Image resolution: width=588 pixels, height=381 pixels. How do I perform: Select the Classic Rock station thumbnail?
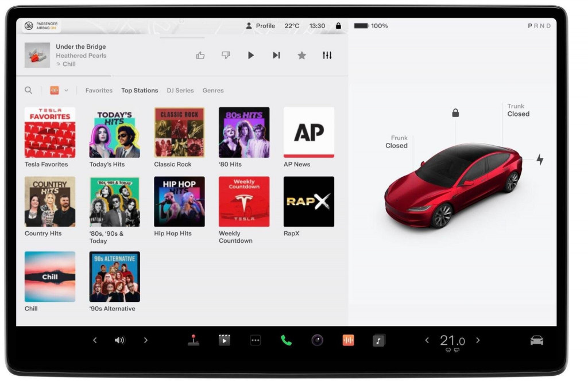click(x=179, y=133)
